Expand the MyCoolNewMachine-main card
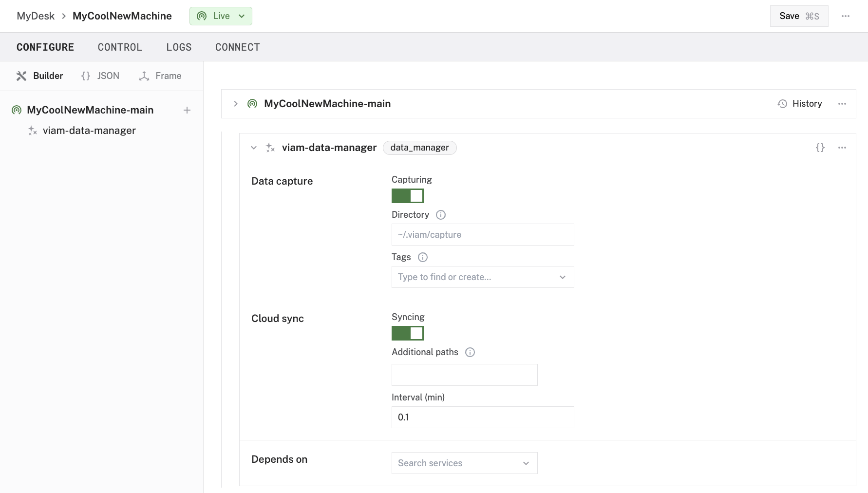868x493 pixels. click(236, 104)
